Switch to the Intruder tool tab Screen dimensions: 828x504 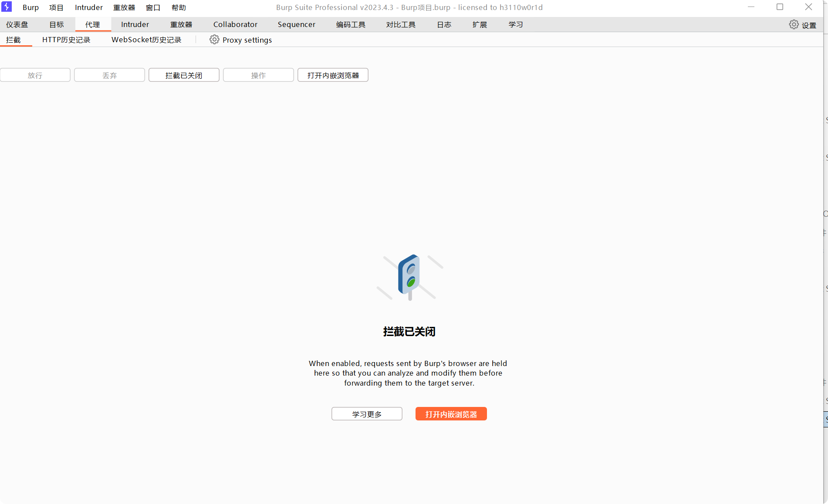tap(135, 24)
